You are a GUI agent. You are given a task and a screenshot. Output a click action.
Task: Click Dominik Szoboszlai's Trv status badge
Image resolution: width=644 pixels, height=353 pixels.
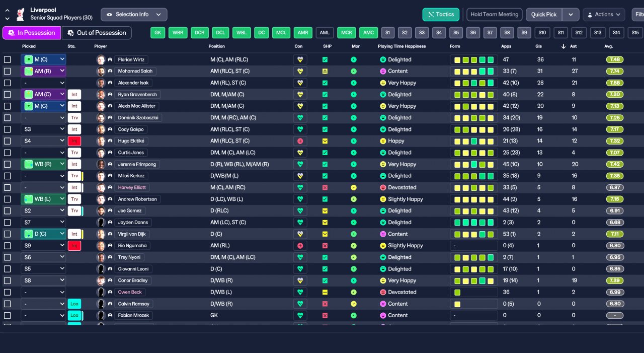[x=74, y=118]
